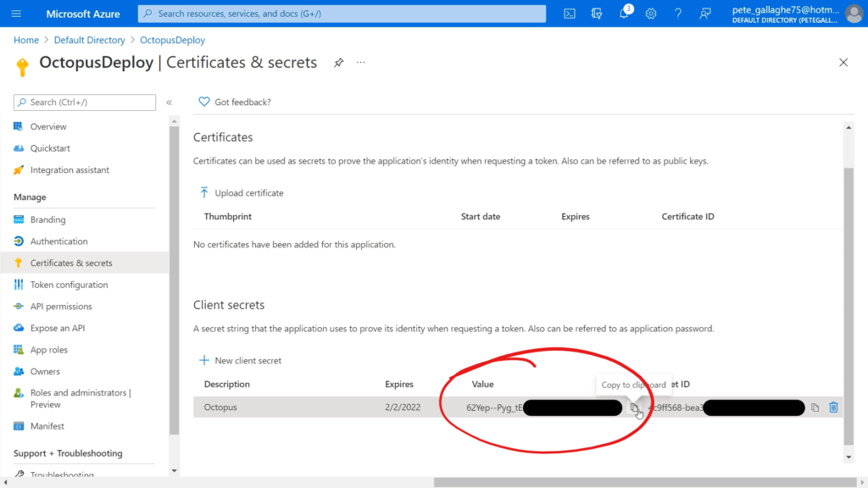Copy the Secret ID to clipboard
This screenshot has height=488, width=868.
815,408
